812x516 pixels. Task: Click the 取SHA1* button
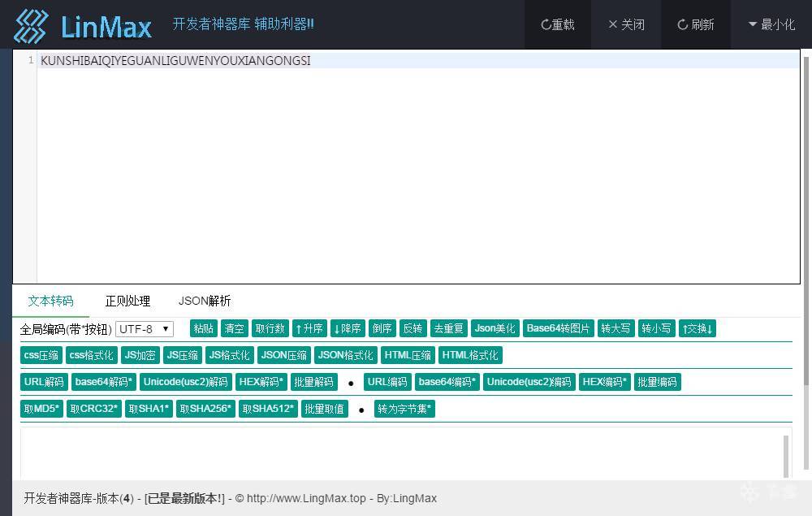pos(149,409)
